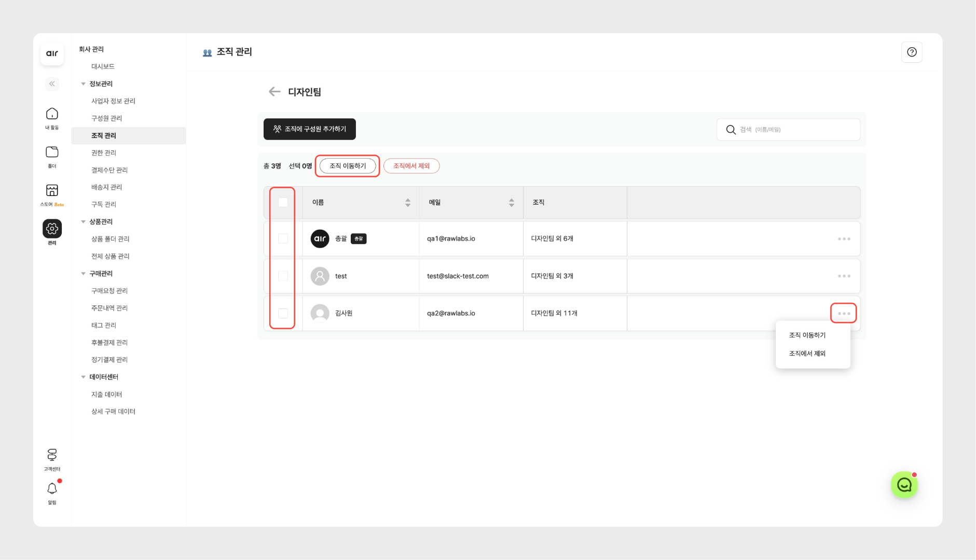Choose 조직 이동하기 in the context menu
The height and width of the screenshot is (560, 976).
pyautogui.click(x=807, y=335)
